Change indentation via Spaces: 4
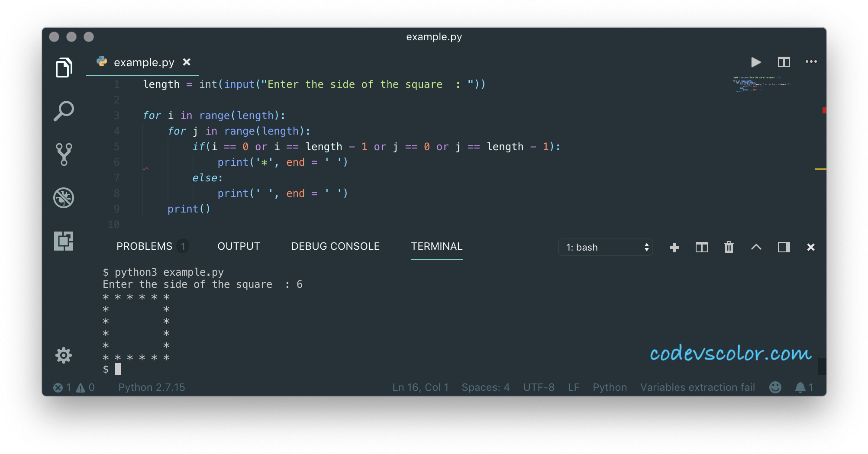Screen dimensions: 868x454 pyautogui.click(x=486, y=387)
